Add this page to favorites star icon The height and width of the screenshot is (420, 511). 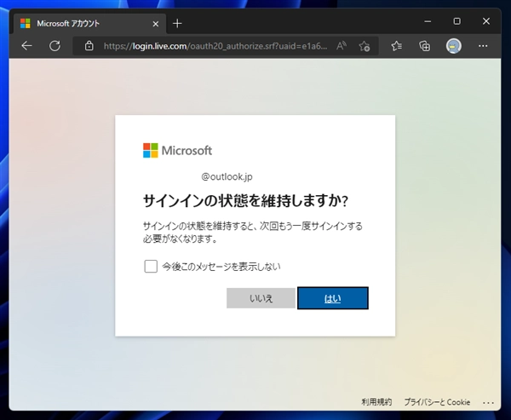(364, 46)
